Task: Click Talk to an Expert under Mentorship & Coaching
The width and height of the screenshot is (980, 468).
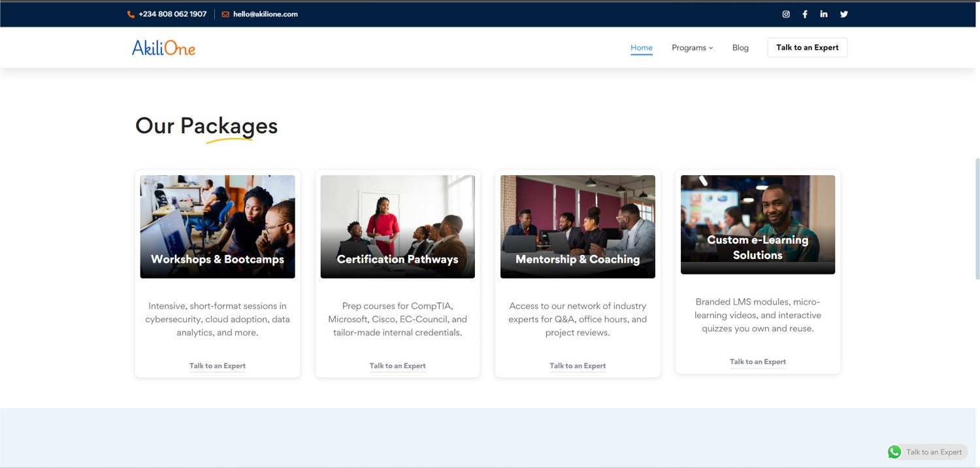Action: point(578,366)
